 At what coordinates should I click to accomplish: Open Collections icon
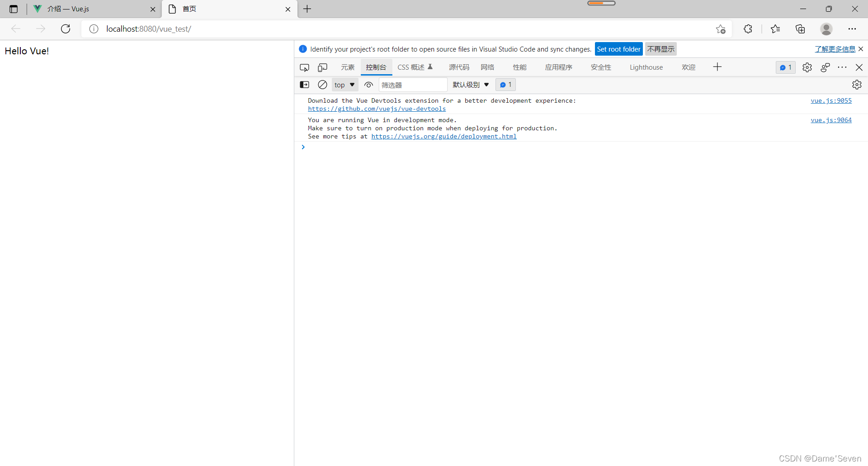(800, 29)
